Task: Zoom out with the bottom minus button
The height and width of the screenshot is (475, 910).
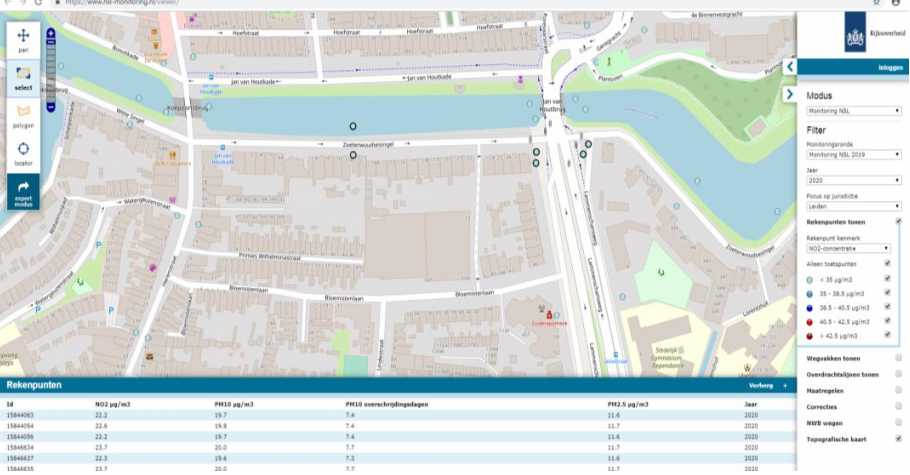Action: click(51, 107)
